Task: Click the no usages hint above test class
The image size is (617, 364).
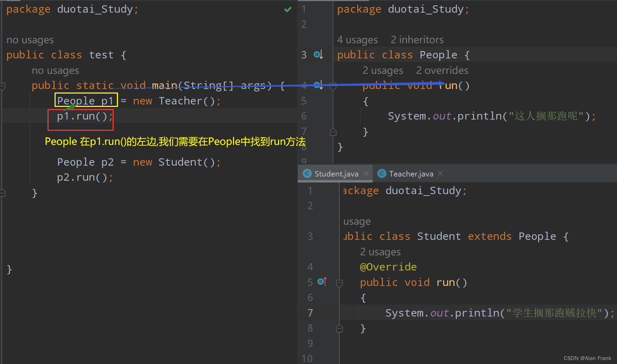Action: pos(30,39)
